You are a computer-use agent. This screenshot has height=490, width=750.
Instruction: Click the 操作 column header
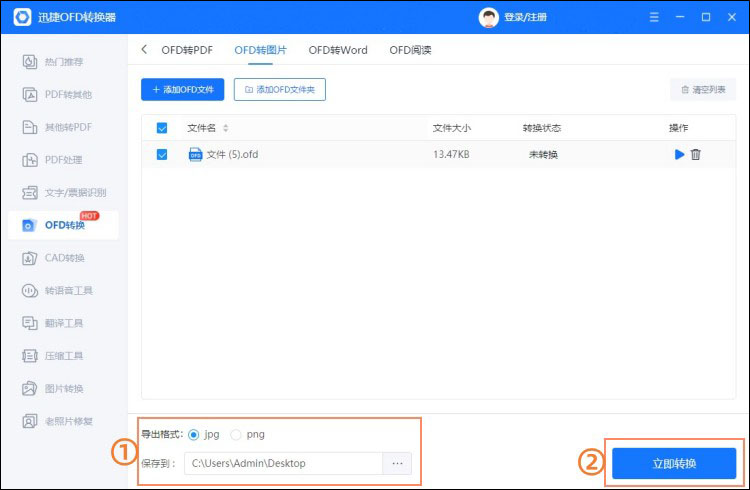point(678,128)
